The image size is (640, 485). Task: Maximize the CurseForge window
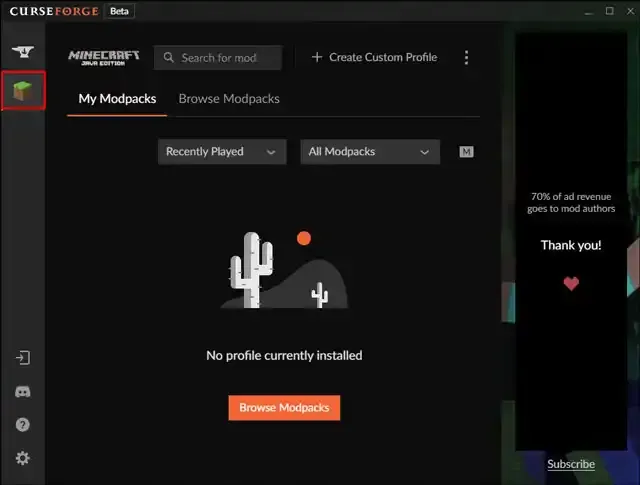[609, 11]
